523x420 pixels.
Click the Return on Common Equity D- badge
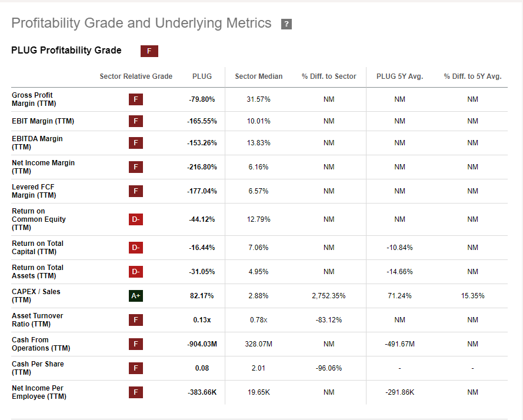[136, 219]
